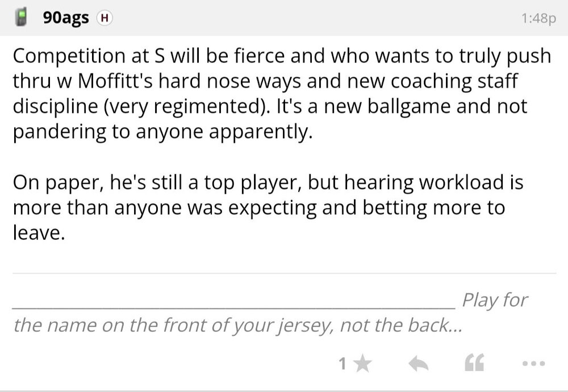Open the three-dot more options menu
Image resolution: width=568 pixels, height=392 pixels.
pos(533,364)
